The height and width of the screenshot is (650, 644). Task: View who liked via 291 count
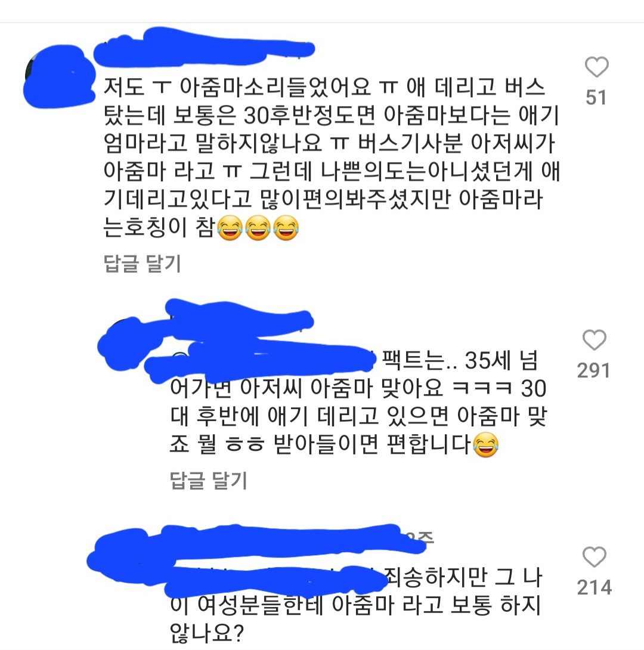pos(593,370)
